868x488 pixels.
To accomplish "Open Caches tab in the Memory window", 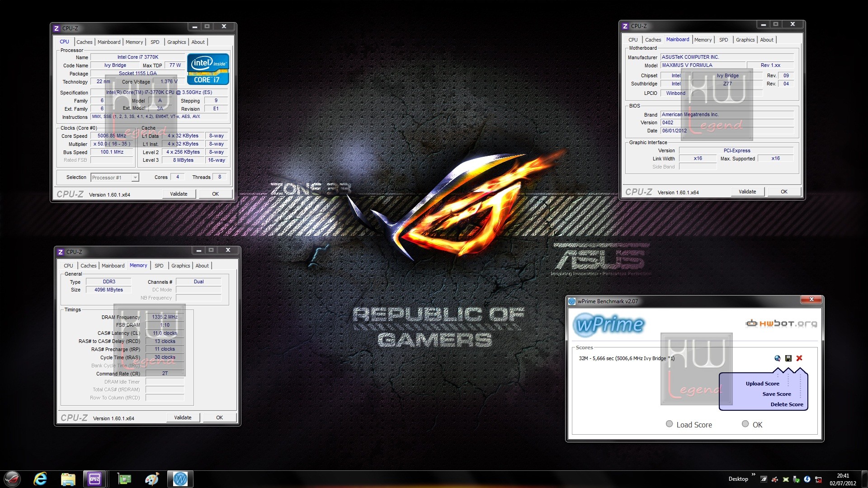I will coord(89,266).
